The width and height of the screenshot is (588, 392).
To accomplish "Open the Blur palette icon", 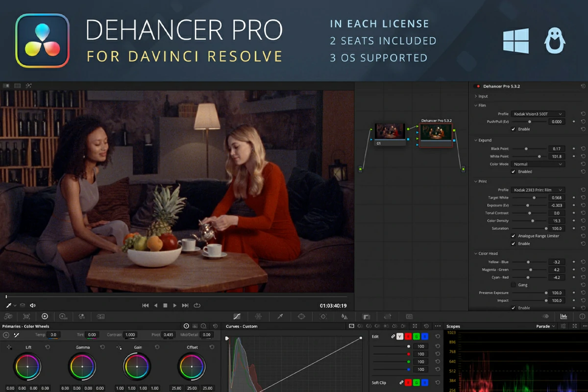I will [x=344, y=317].
